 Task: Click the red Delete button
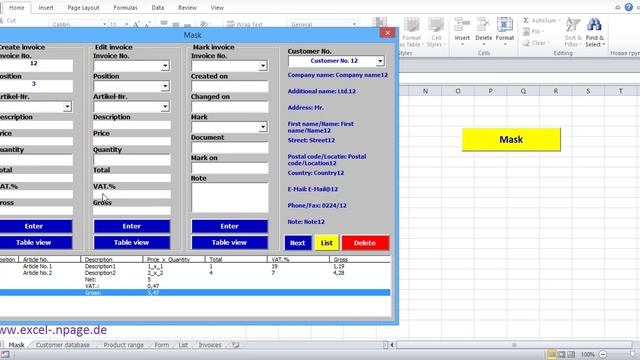(x=365, y=243)
